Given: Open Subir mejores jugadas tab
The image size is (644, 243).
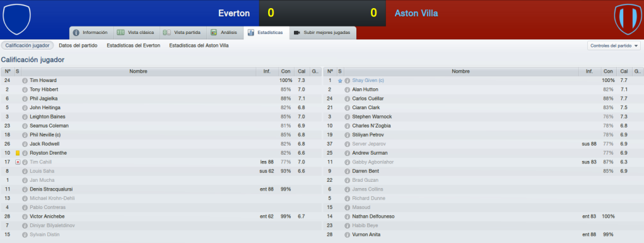Looking at the screenshot, I should (x=323, y=32).
